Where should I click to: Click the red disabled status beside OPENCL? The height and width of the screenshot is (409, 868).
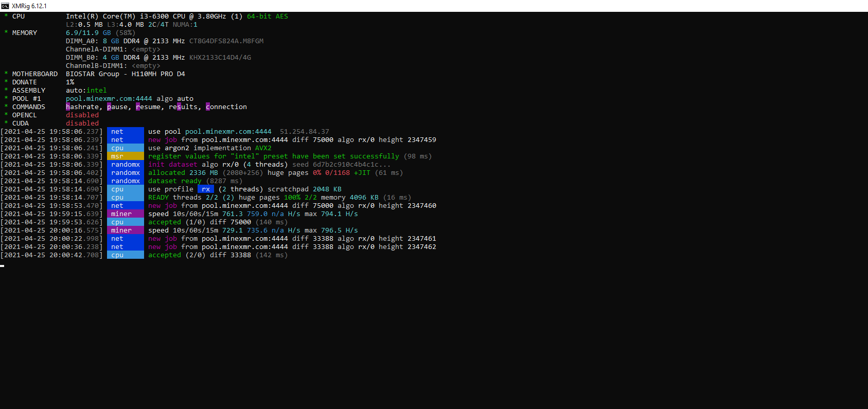tap(82, 115)
